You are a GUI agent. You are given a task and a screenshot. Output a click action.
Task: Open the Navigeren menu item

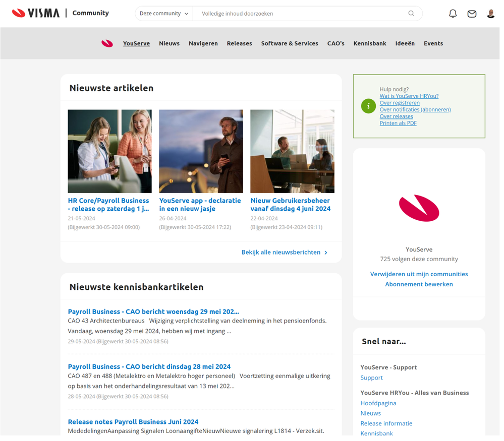coord(203,43)
